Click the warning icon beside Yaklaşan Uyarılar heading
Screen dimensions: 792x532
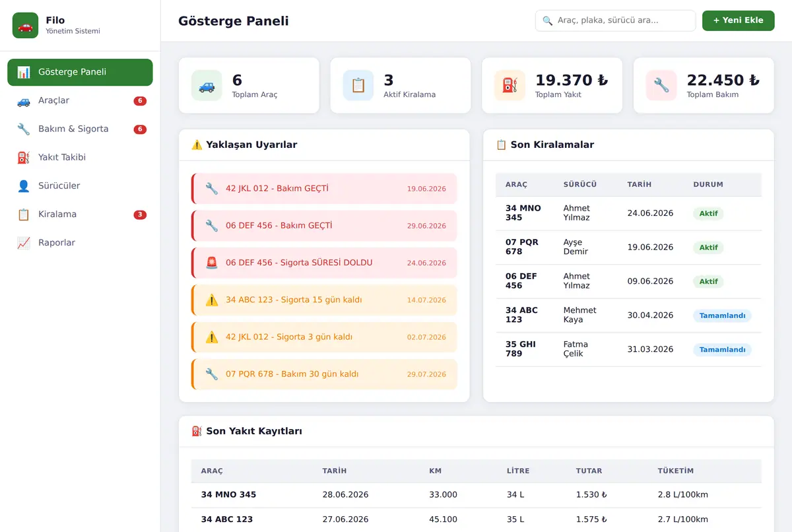tap(197, 145)
